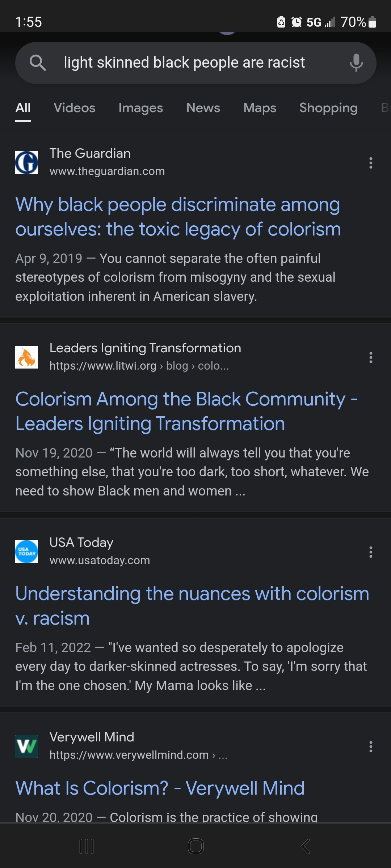Viewport: 391px width, 868px height.
Task: Tap the magnifying glass search icon
Action: (x=38, y=63)
